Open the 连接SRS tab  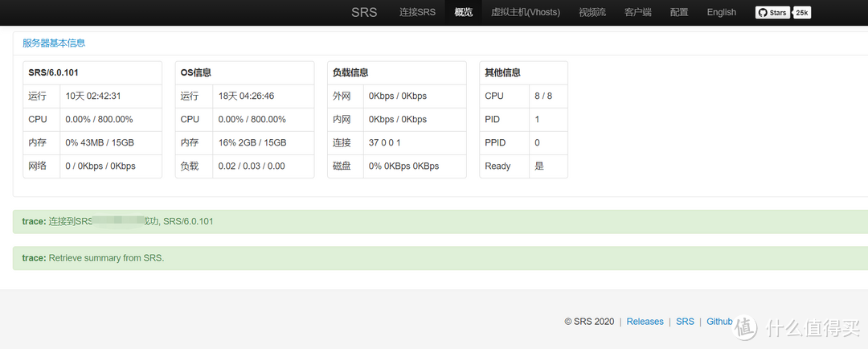coord(417,12)
